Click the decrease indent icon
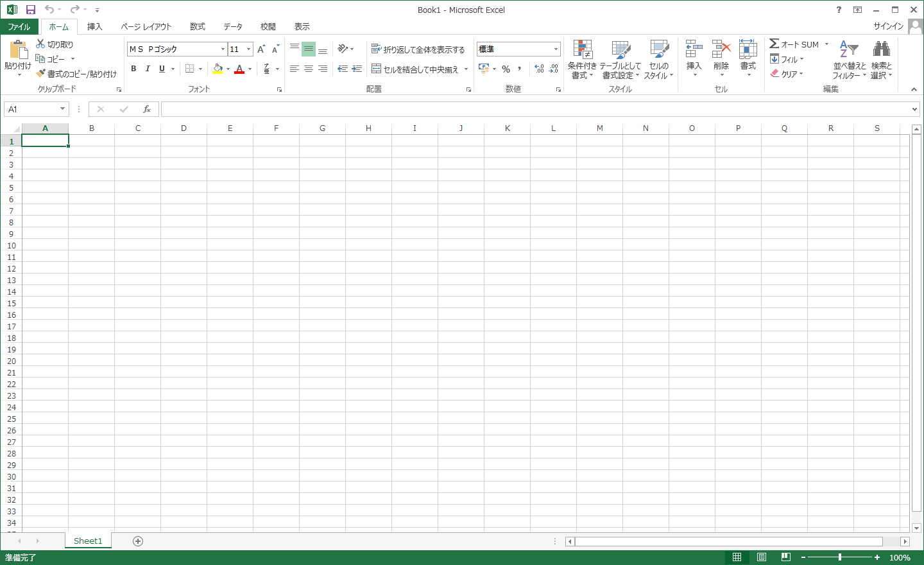This screenshot has height=565, width=924. pos(343,69)
